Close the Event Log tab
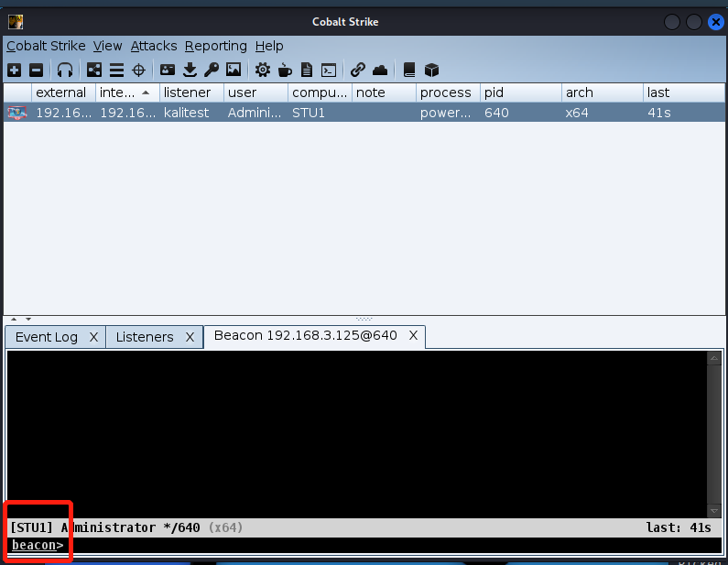 click(x=93, y=337)
